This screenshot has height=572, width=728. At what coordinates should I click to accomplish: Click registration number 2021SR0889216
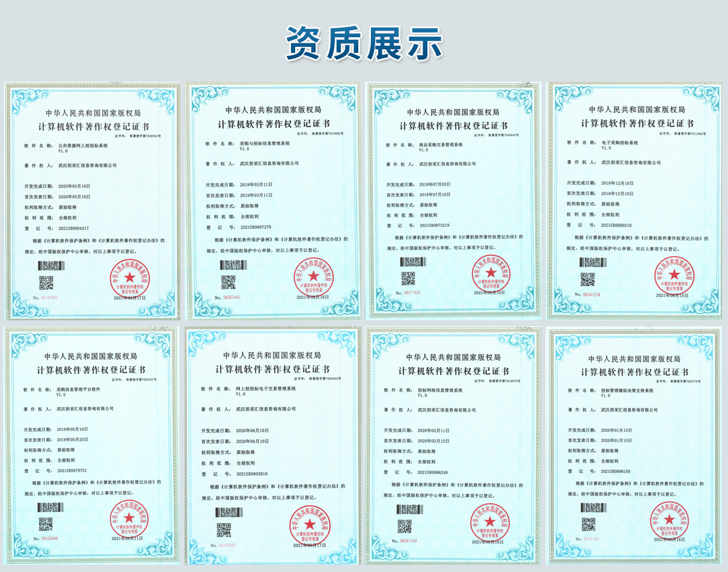[x=616, y=225]
